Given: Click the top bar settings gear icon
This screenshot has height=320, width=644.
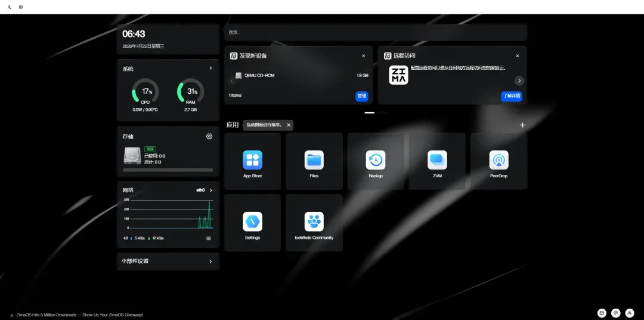Looking at the screenshot, I should point(20,7).
